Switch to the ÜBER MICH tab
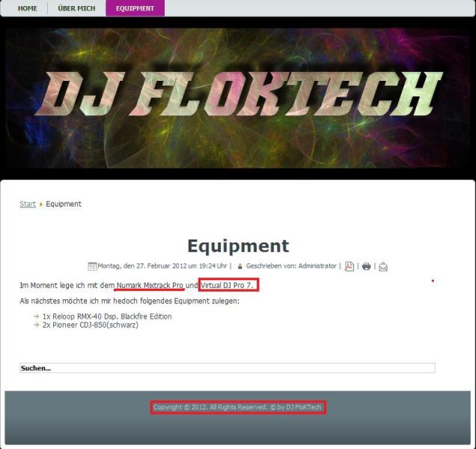This screenshot has height=449, width=476. point(76,8)
